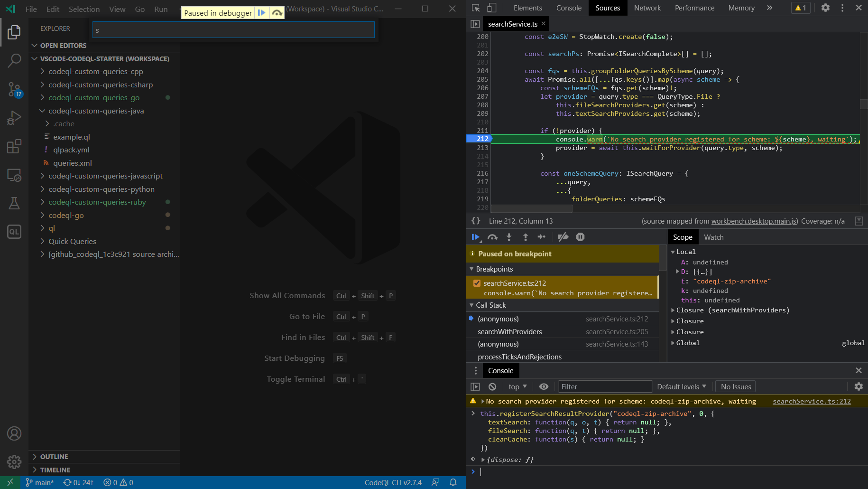Screen dimensions: 868x489
Task: Toggle deactivate breakpoints in the debugger
Action: tap(563, 237)
